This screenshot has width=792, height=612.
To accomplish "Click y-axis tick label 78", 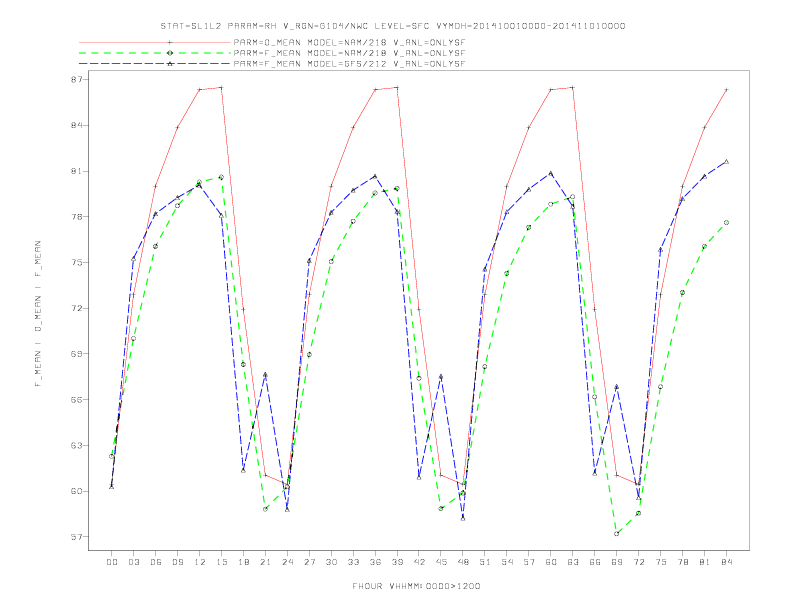I will coord(78,217).
